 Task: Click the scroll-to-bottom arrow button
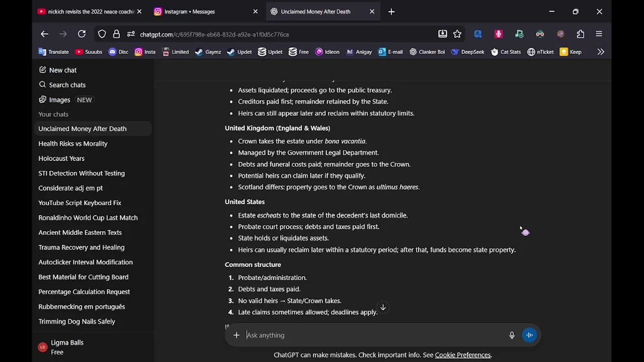[383, 307]
